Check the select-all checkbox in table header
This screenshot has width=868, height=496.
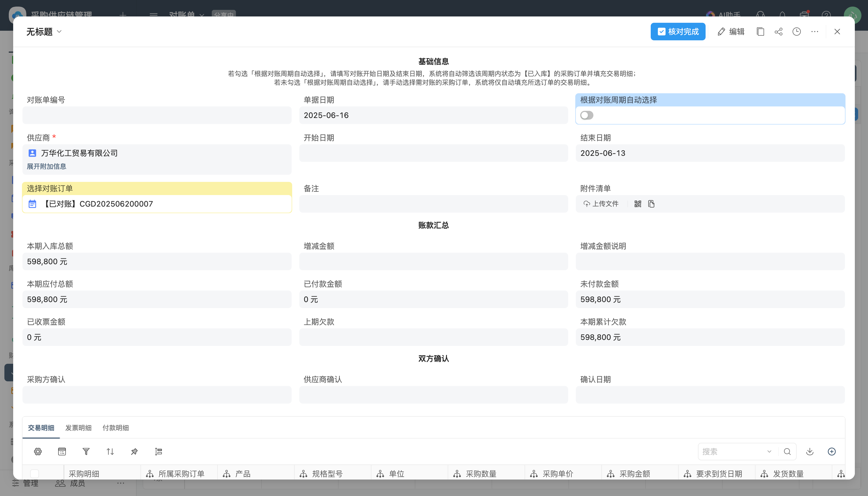point(34,474)
